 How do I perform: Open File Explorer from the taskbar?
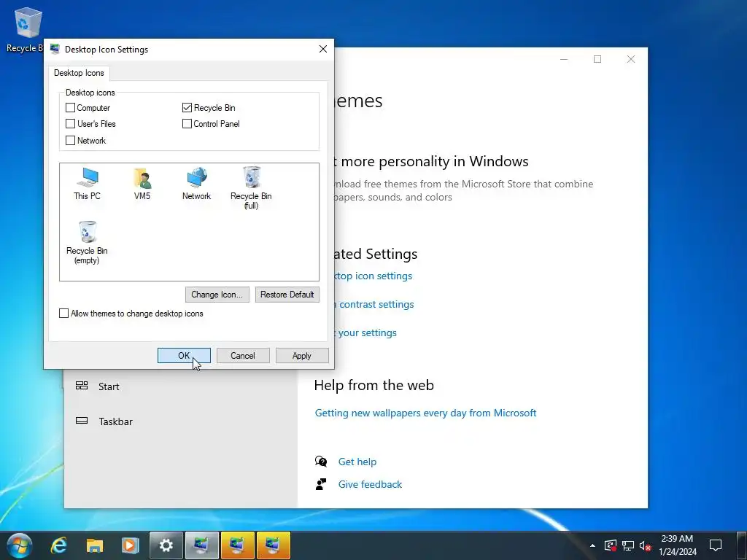(x=94, y=545)
